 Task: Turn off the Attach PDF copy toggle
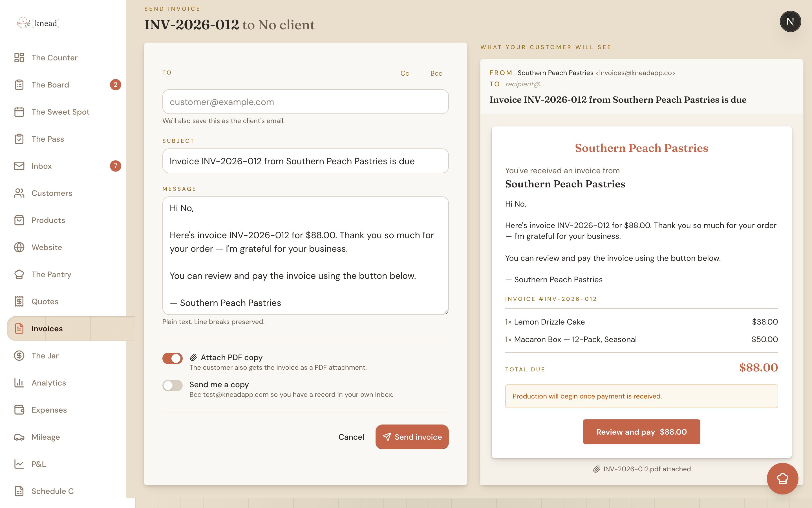[x=173, y=358]
